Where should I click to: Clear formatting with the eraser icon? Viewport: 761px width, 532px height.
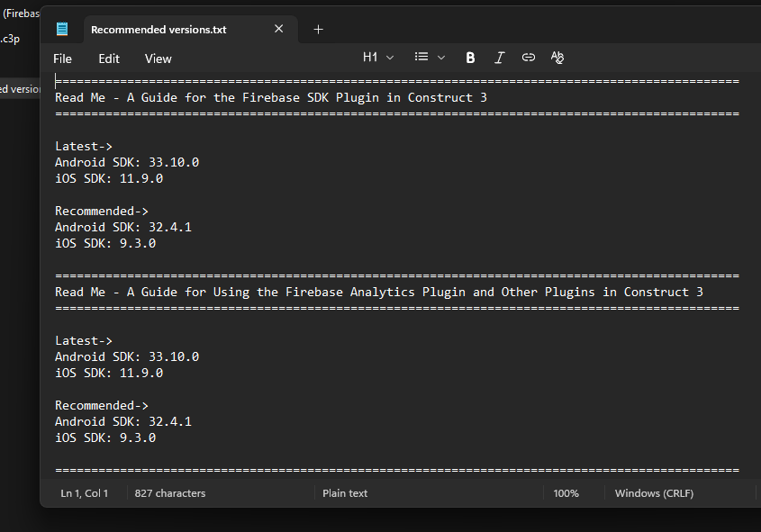pyautogui.click(x=557, y=58)
